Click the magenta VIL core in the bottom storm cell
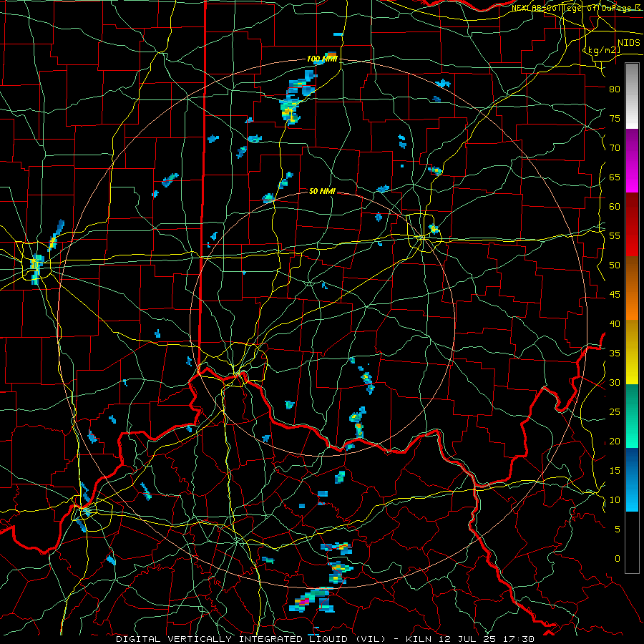The image size is (644, 644). [303, 601]
